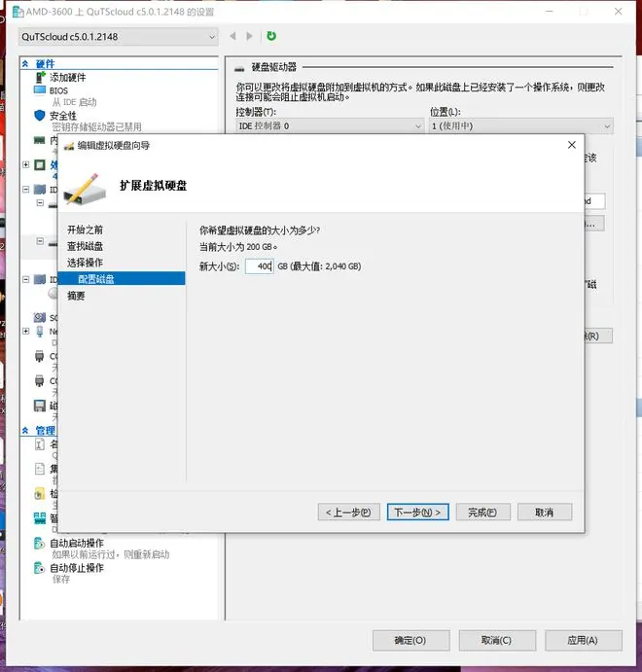Viewport: 642px width, 672px height.
Task: Collapse the second hard drive node under IDE 0
Action: tap(40, 241)
